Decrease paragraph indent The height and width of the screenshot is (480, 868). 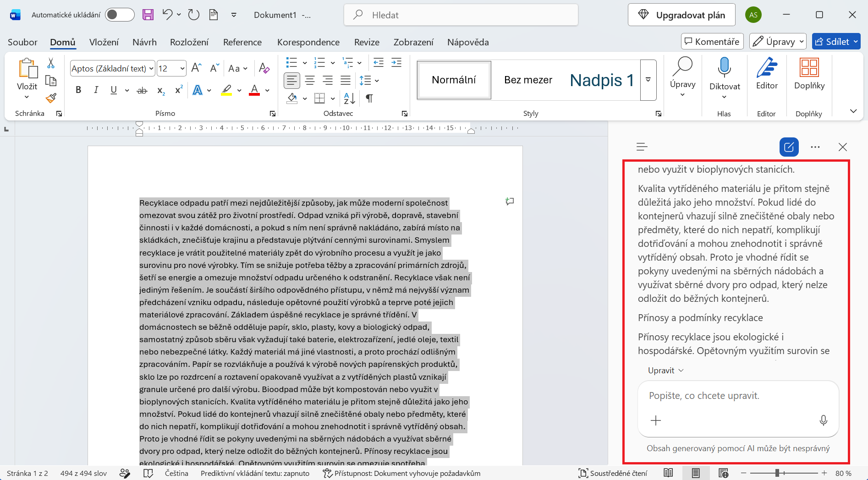click(379, 63)
